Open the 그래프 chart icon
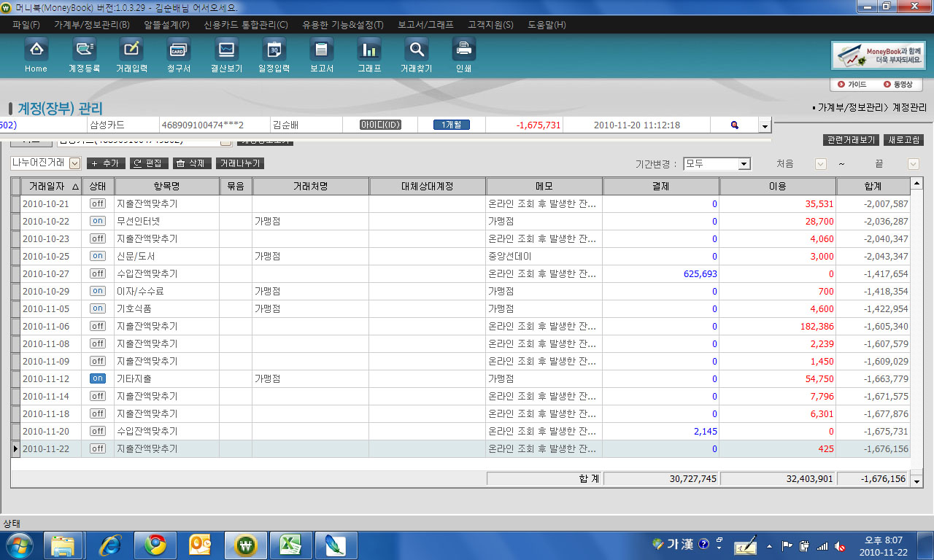 pyautogui.click(x=369, y=50)
